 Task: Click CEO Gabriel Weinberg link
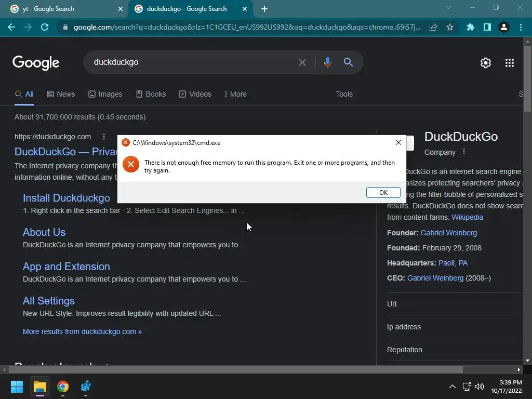[x=435, y=278]
